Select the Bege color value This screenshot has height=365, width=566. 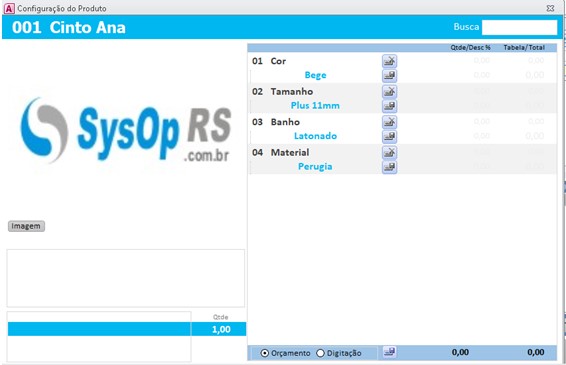click(315, 75)
